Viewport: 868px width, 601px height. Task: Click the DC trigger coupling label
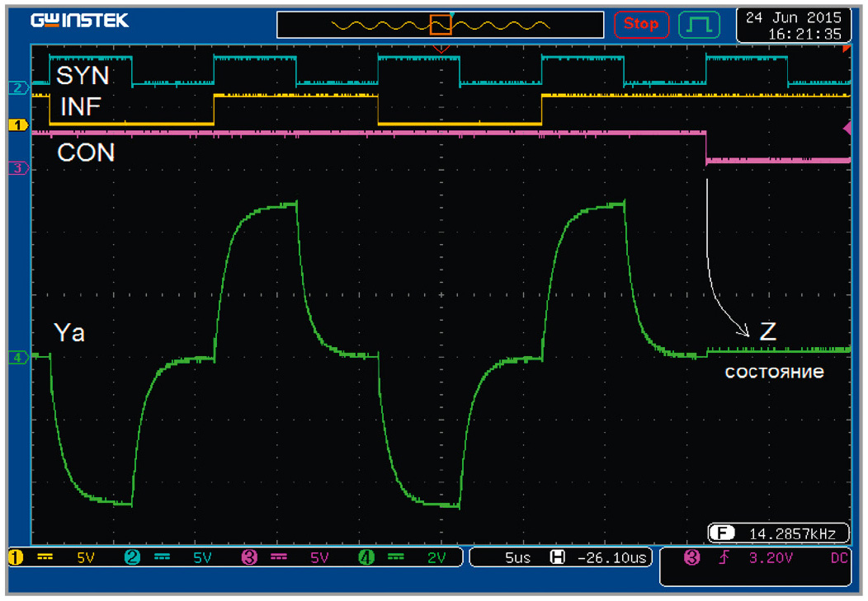(839, 558)
